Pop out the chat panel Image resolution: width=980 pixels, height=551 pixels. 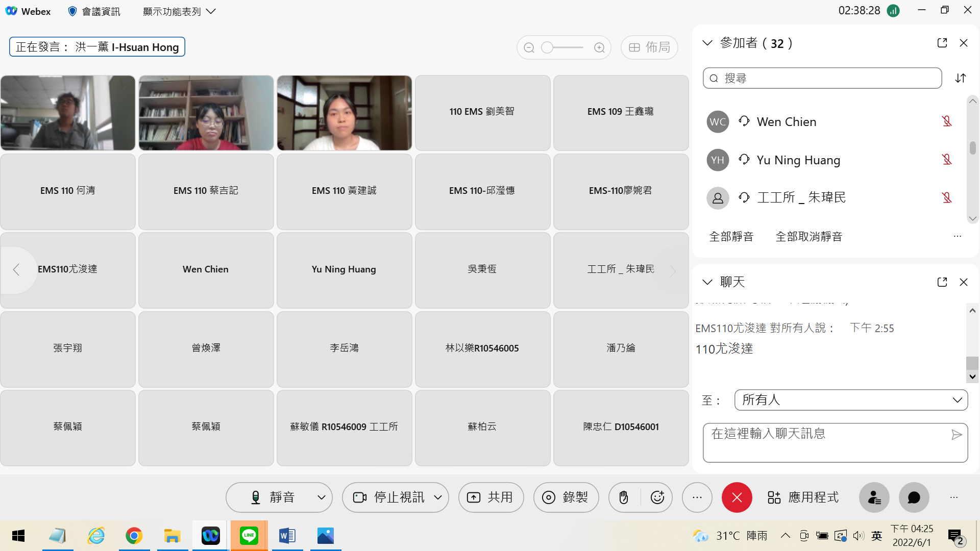942,282
